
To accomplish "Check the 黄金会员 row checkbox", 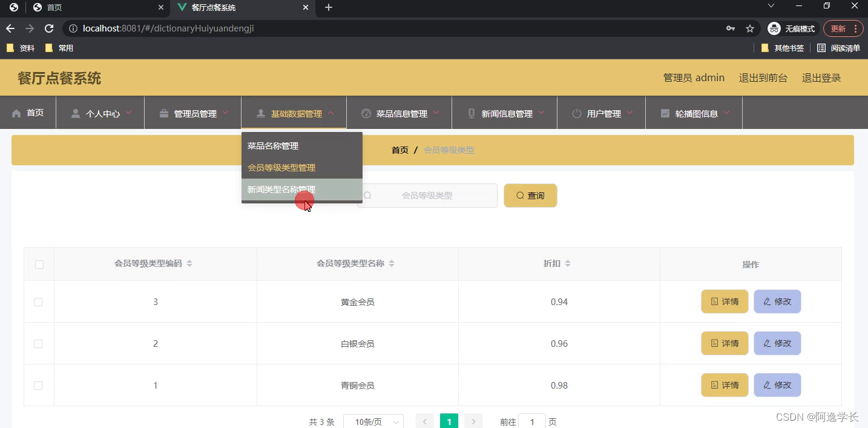I will (38, 301).
